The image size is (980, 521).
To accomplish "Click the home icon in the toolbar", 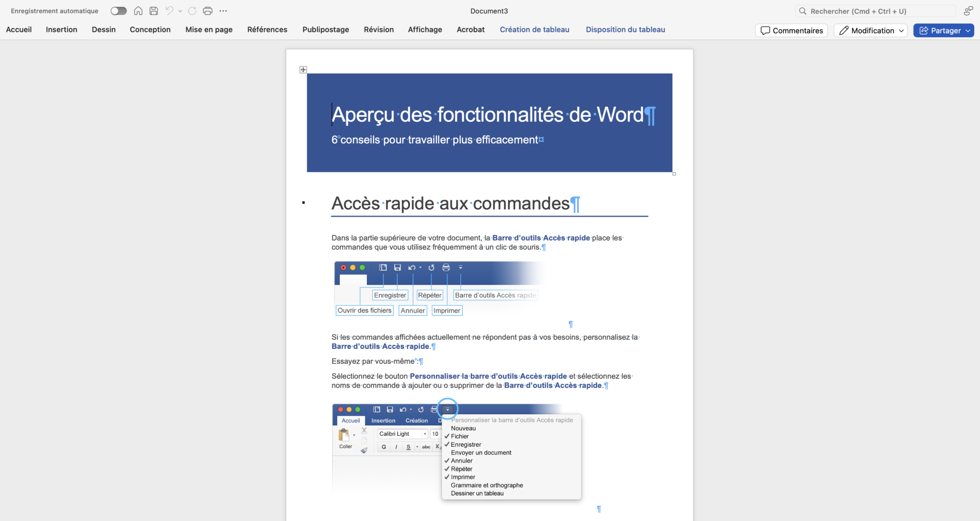I will tap(138, 11).
